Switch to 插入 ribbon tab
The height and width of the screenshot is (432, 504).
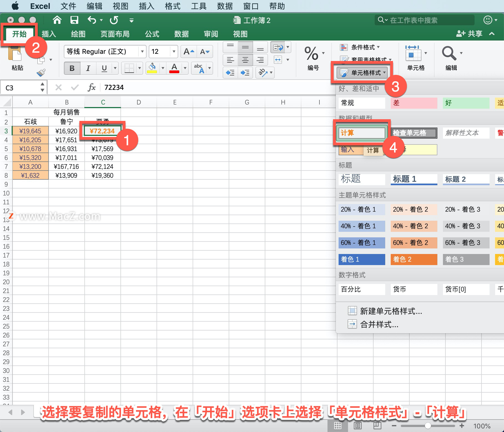tap(49, 34)
